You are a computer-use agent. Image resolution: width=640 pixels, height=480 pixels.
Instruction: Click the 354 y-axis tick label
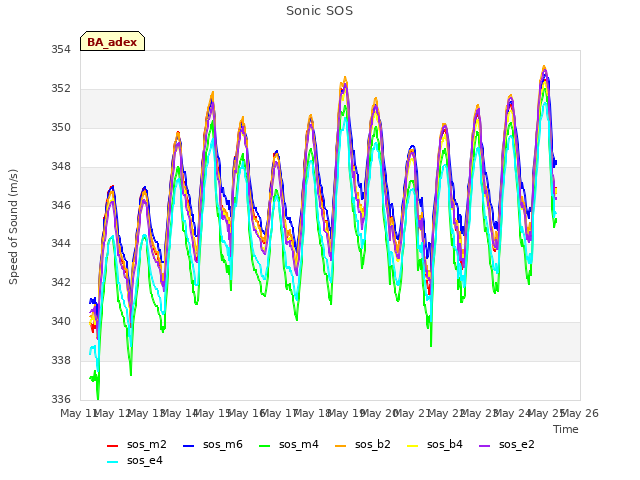pyautogui.click(x=61, y=50)
